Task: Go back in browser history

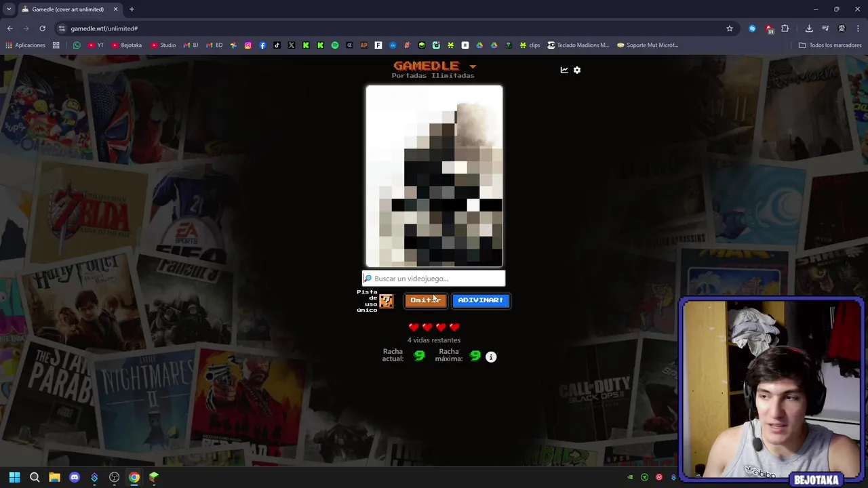Action: pyautogui.click(x=9, y=28)
